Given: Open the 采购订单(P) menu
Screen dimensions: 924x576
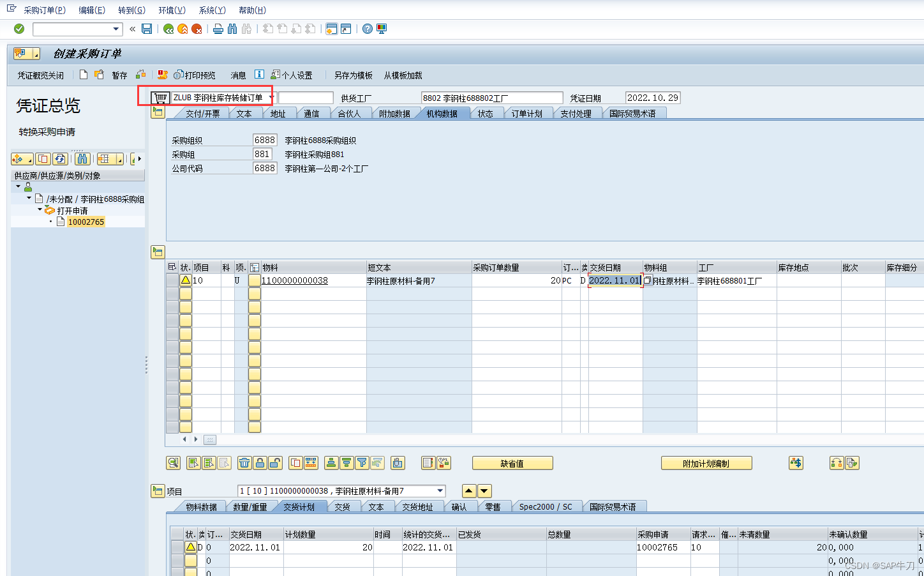Looking at the screenshot, I should click(x=45, y=10).
